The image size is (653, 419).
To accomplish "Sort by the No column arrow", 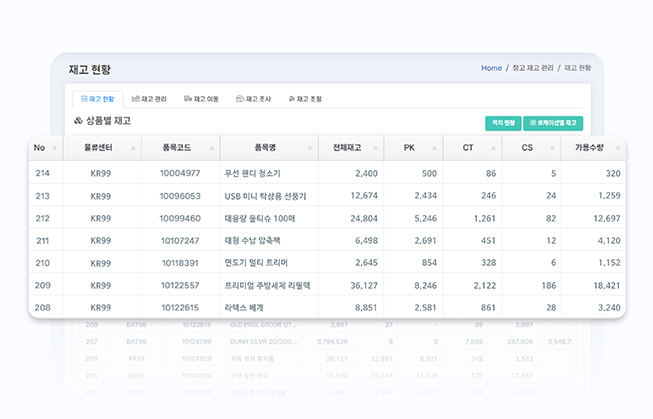I will (x=55, y=148).
